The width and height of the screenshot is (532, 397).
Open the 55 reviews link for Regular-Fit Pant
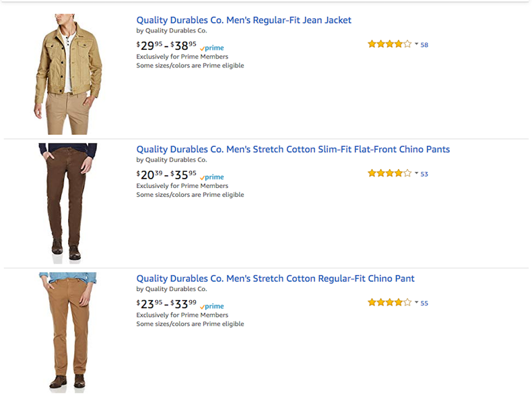[x=424, y=303]
